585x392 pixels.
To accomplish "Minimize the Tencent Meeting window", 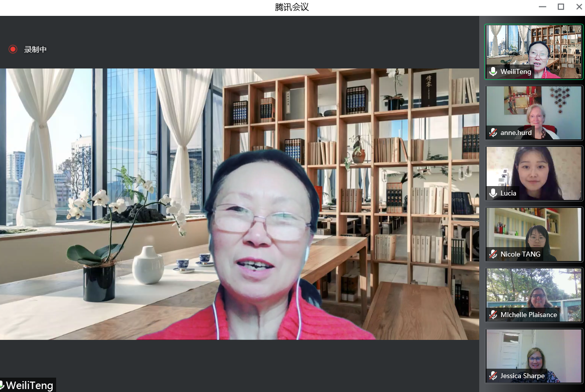I will 542,7.
